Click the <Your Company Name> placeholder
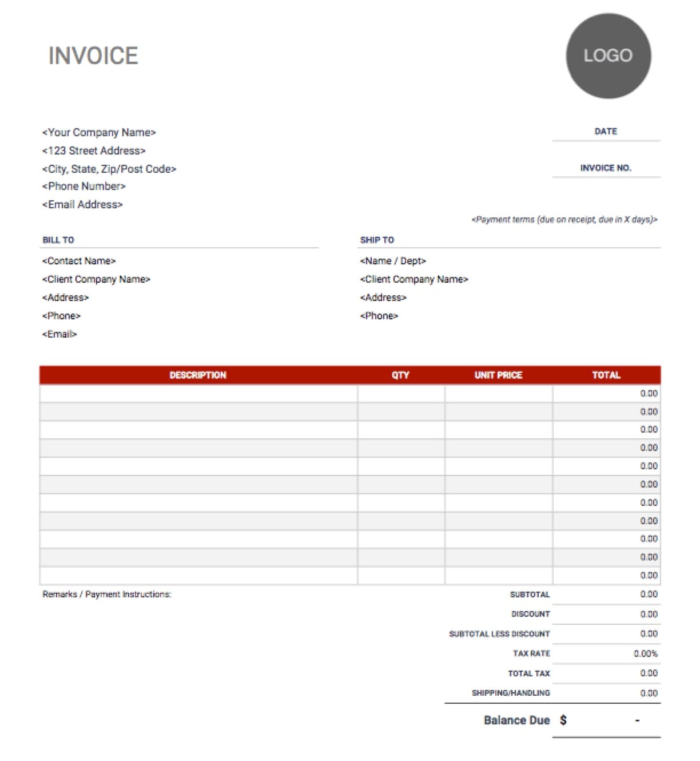The width and height of the screenshot is (700, 761). tap(100, 132)
